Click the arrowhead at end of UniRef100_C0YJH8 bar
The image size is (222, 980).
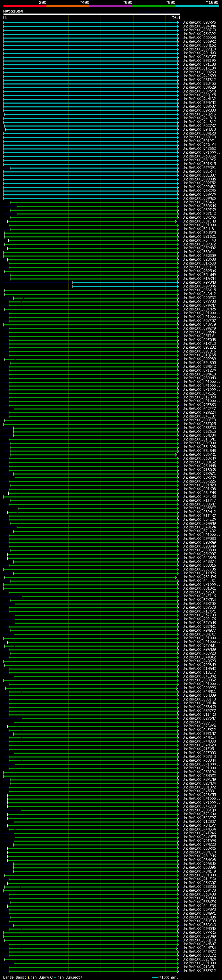pyautogui.click(x=176, y=221)
